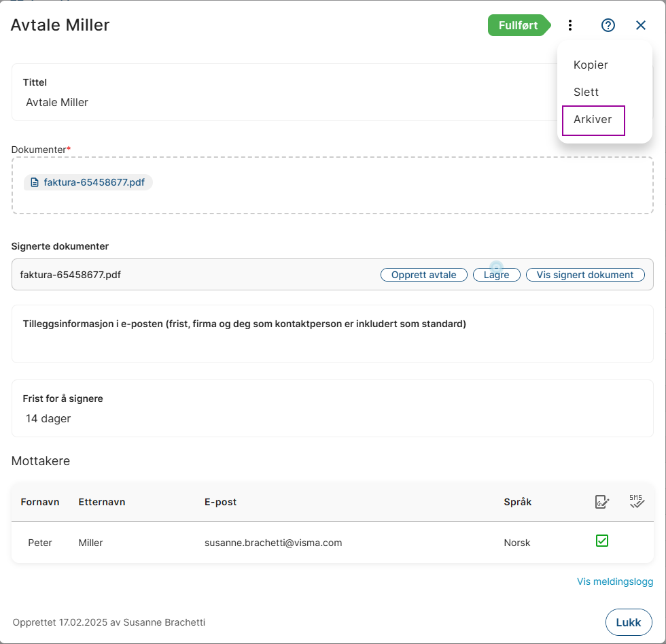Open the Vis meldingslogg link
The width and height of the screenshot is (666, 644).
coord(614,581)
